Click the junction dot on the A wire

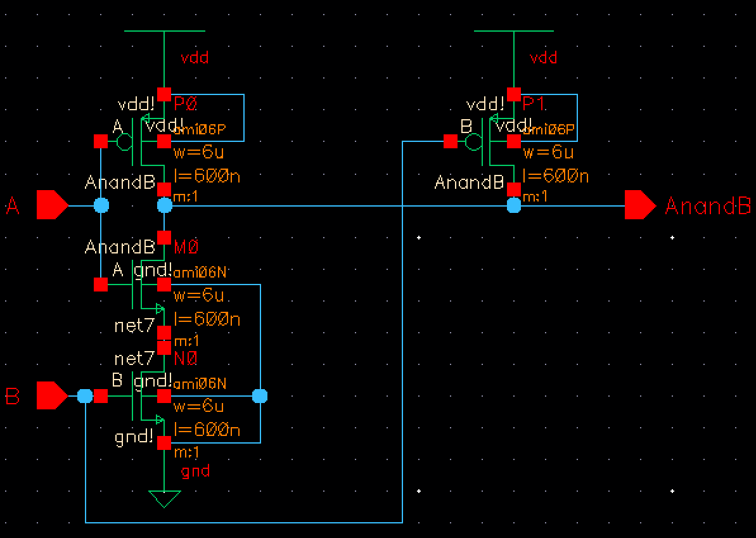(x=101, y=205)
